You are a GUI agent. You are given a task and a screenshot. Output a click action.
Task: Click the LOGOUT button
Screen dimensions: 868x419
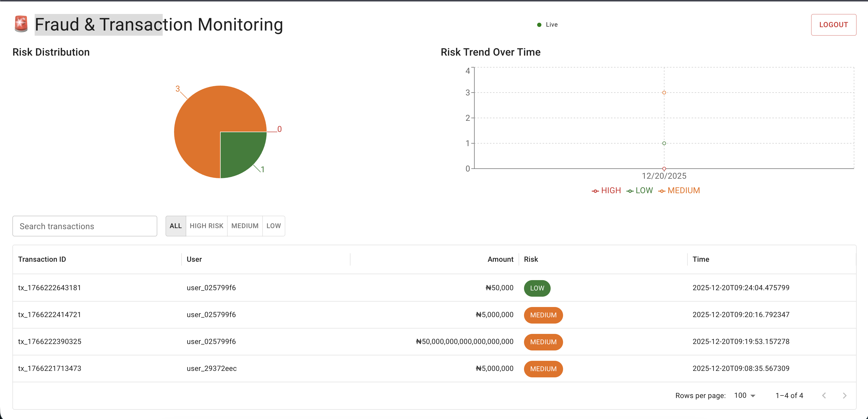833,25
